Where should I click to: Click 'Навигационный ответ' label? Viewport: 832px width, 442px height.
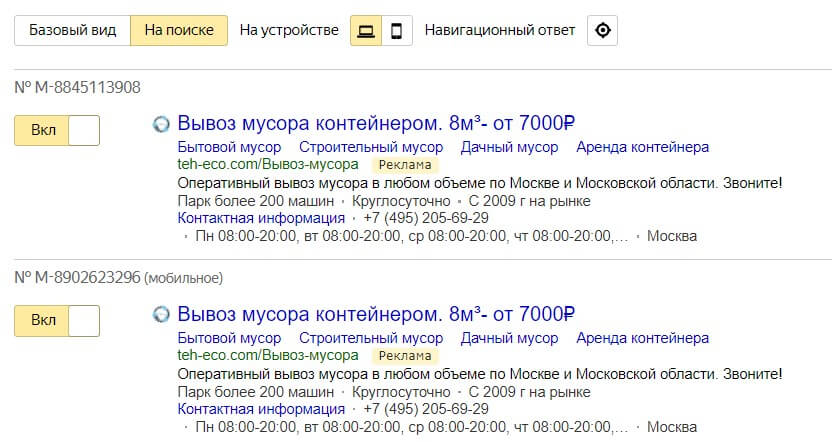500,30
